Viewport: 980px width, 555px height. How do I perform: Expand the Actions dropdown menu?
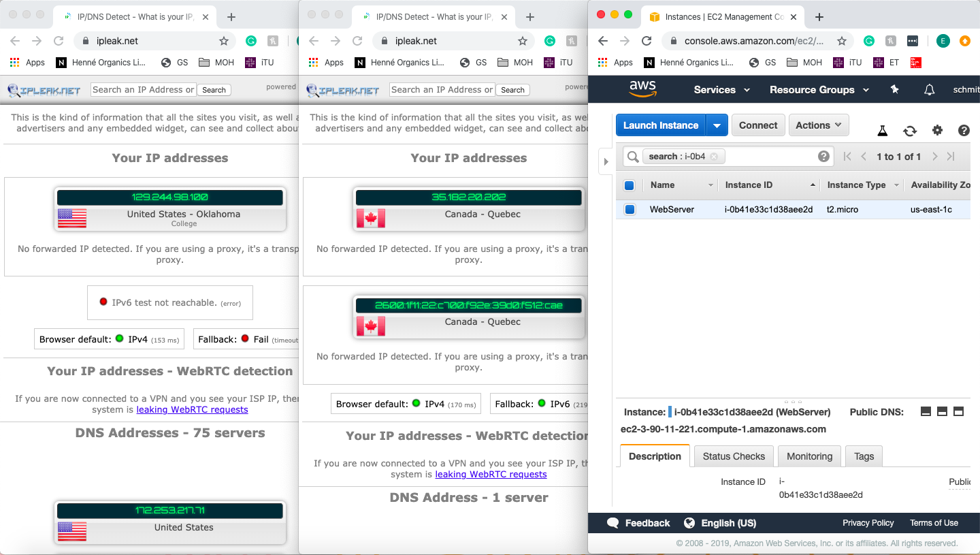tap(819, 125)
